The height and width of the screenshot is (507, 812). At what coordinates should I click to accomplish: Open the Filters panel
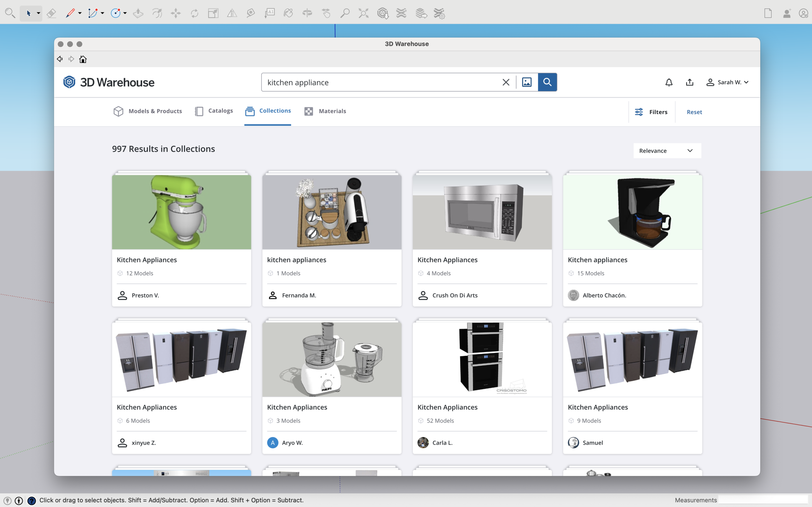651,112
